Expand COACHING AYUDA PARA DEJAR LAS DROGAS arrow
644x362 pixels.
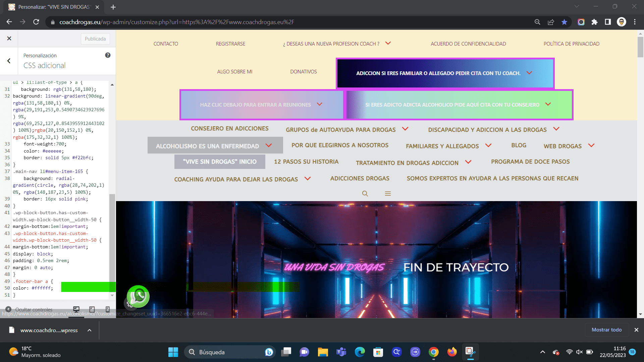308,178
